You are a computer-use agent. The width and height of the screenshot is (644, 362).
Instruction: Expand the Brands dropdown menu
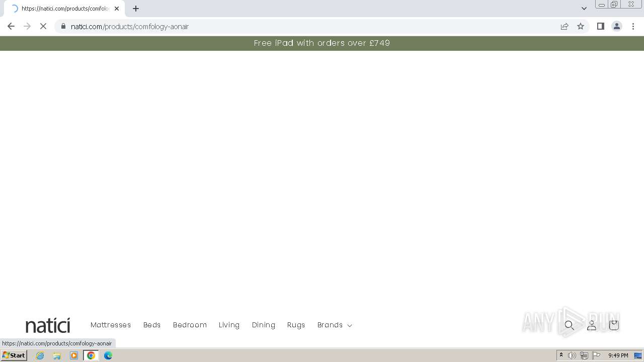pos(335,325)
